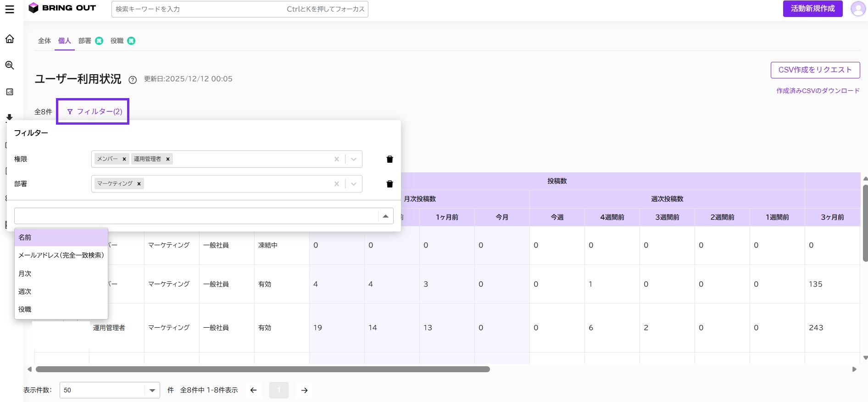This screenshot has width=868, height=402.
Task: Delete the 部署 filter with trash icon
Action: (x=390, y=184)
